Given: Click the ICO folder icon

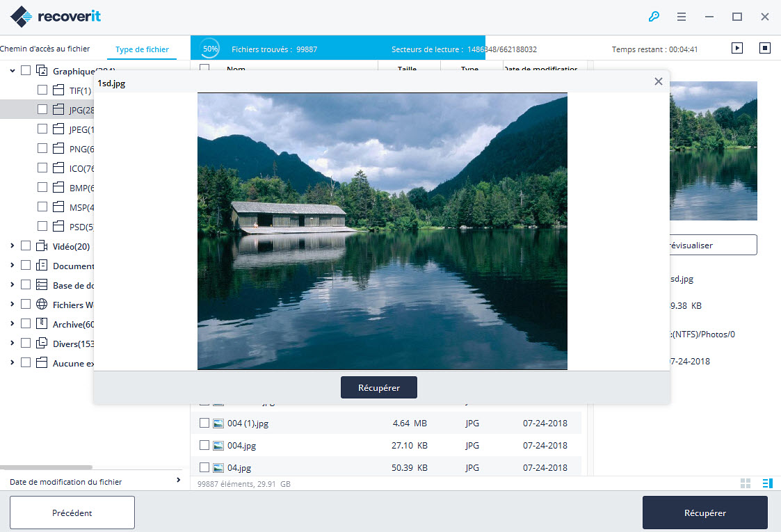Looking at the screenshot, I should pyautogui.click(x=58, y=168).
